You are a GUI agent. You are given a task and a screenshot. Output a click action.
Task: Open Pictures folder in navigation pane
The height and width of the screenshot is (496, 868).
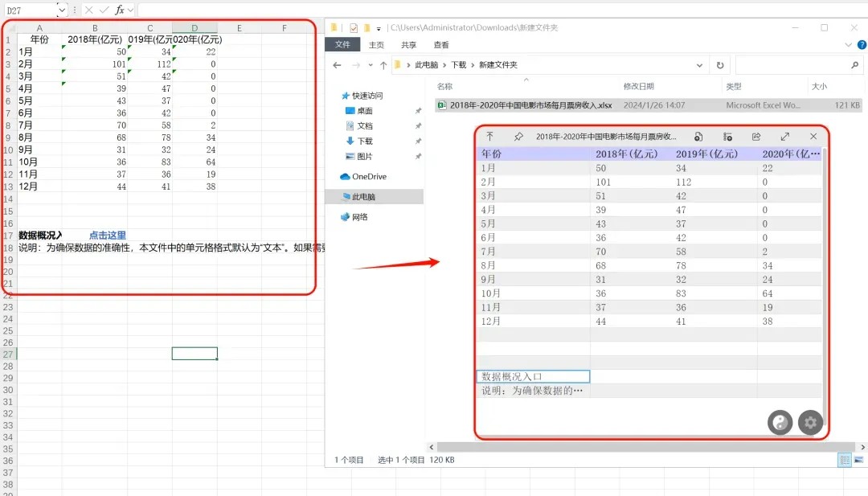click(x=358, y=157)
